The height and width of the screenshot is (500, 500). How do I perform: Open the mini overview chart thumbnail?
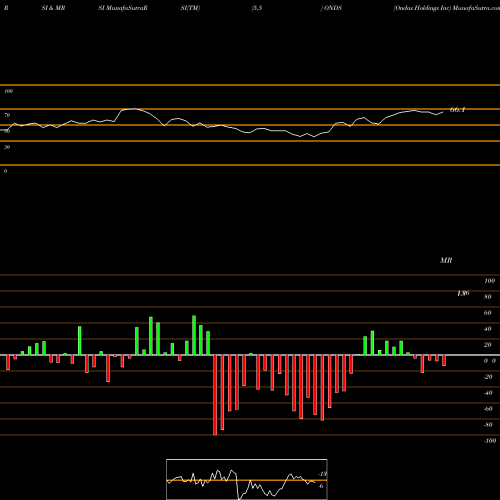[247, 479]
